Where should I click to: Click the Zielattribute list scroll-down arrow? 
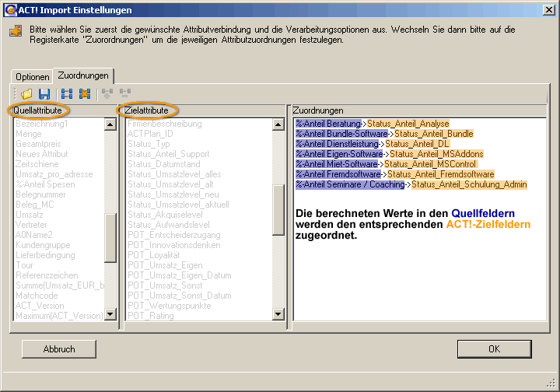[278, 313]
